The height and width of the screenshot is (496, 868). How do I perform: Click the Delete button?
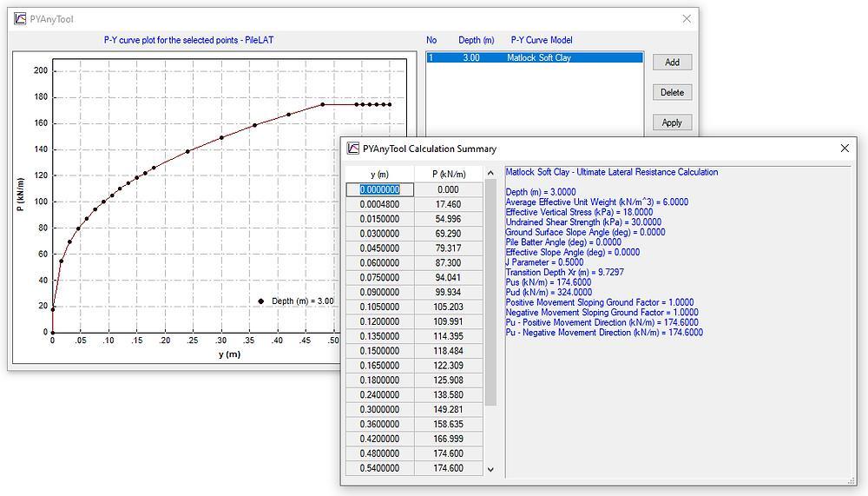click(672, 93)
